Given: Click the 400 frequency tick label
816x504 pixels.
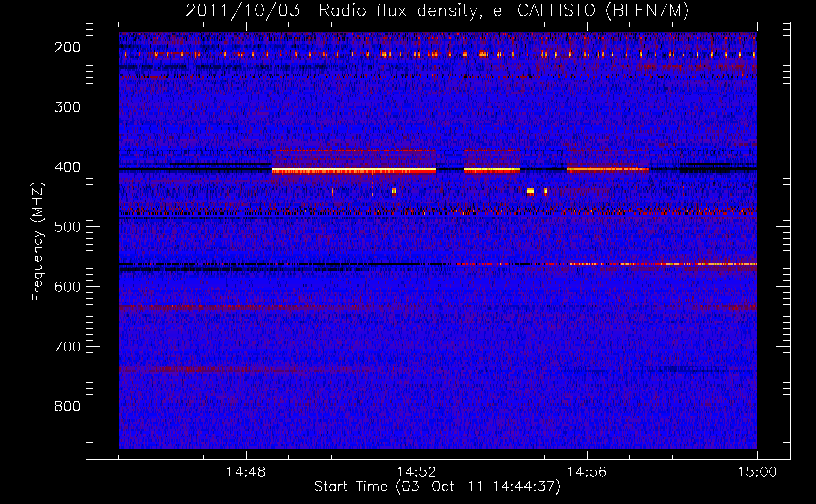Looking at the screenshot, I should pos(68,167).
